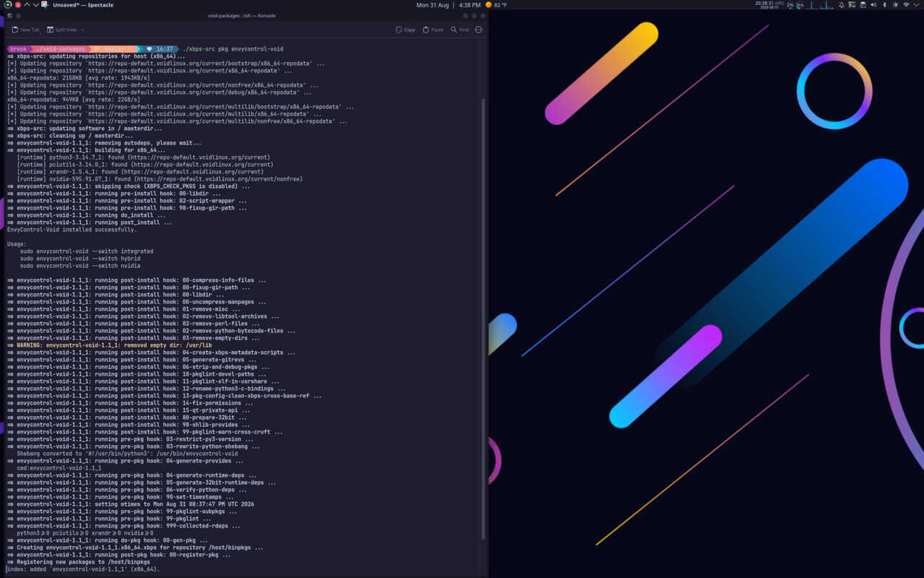Image resolution: width=924 pixels, height=578 pixels.
Task: Click the "Usage:" line in terminal
Action: pos(17,244)
